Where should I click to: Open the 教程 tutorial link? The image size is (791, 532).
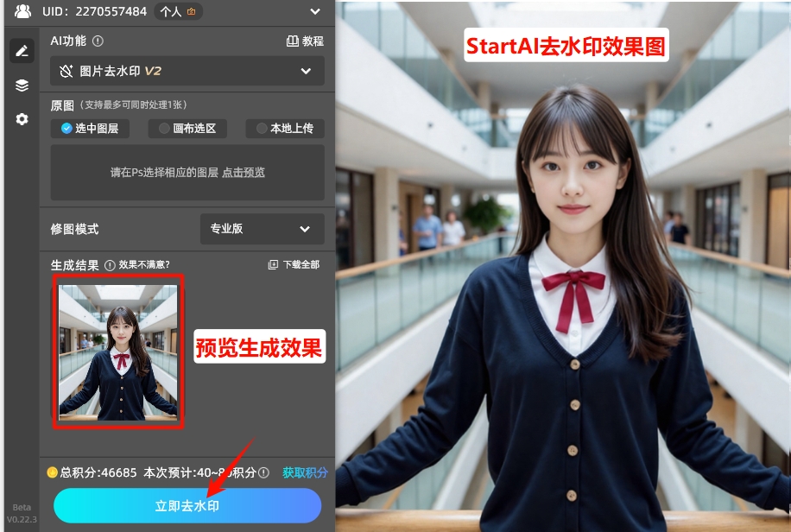coord(305,41)
